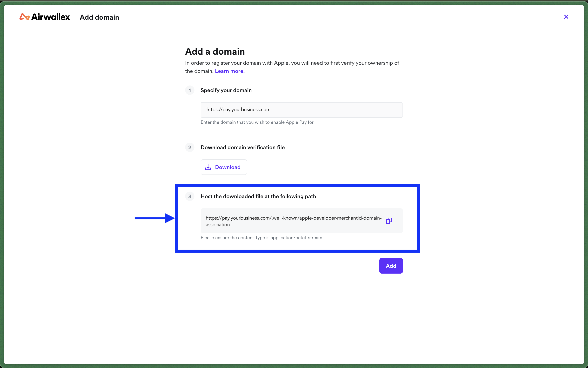This screenshot has width=588, height=368.
Task: Click the purple Add button
Action: coord(391,266)
